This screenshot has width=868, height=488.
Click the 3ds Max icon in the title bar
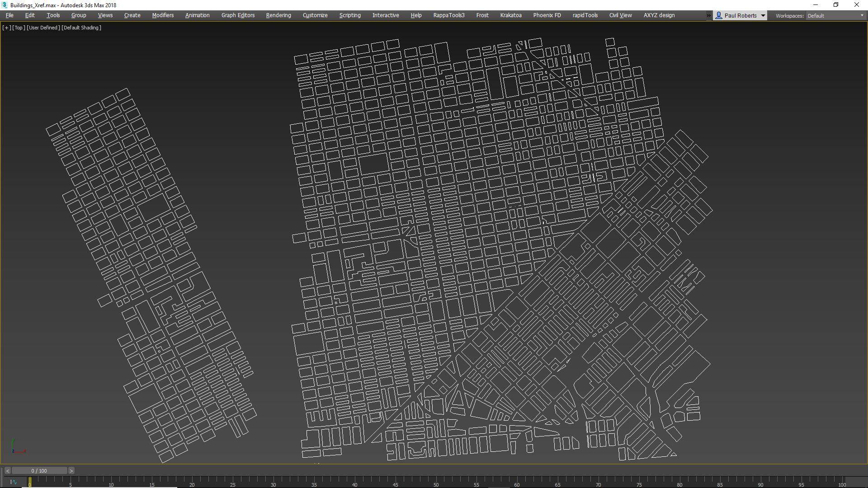tap(5, 5)
